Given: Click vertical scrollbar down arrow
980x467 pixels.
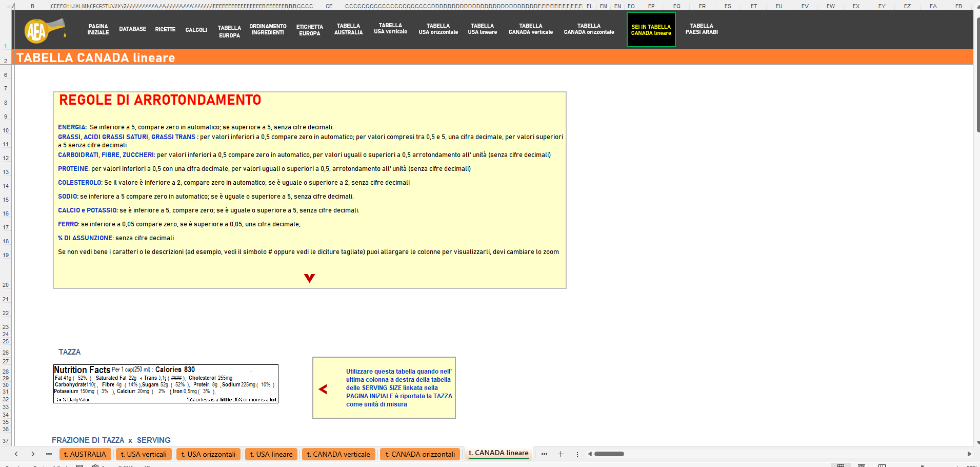Looking at the screenshot, I should tap(977, 442).
